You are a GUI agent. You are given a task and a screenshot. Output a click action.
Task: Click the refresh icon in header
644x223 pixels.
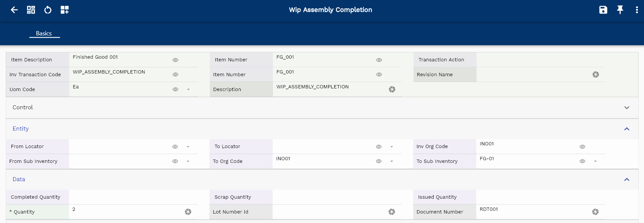tap(48, 10)
